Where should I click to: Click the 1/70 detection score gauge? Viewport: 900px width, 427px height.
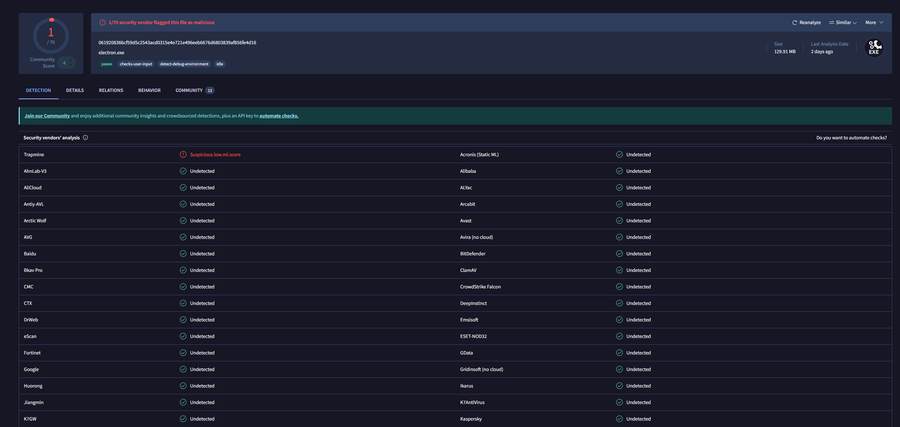[x=51, y=36]
